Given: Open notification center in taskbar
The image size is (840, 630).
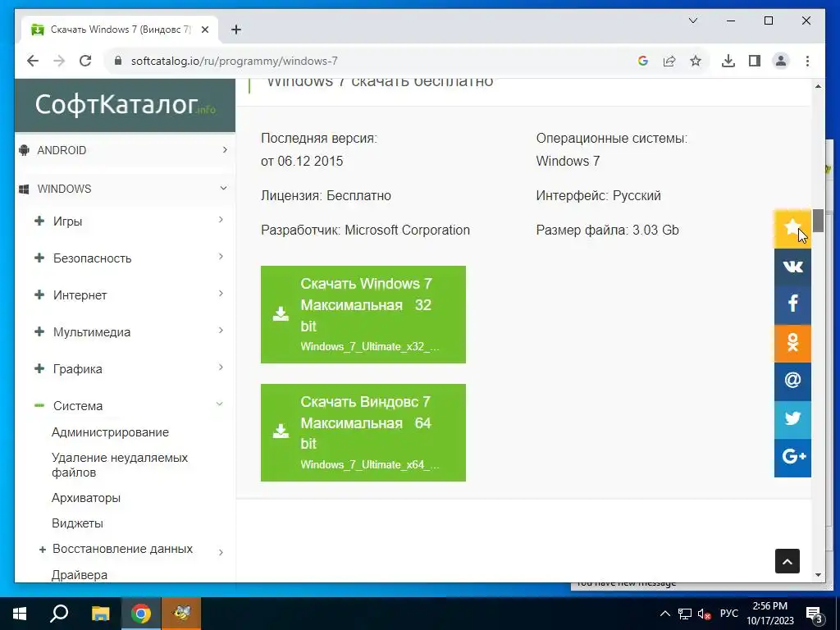Looking at the screenshot, I should tap(815, 615).
